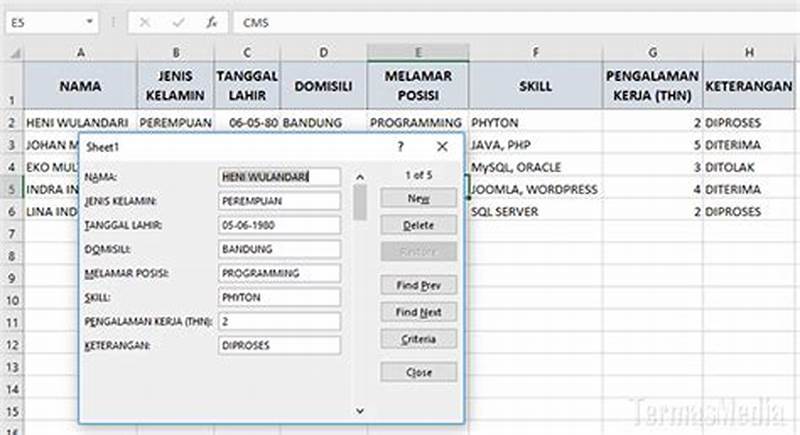This screenshot has width=800, height=435.
Task: Click the Insert Function fx icon
Action: [212, 22]
